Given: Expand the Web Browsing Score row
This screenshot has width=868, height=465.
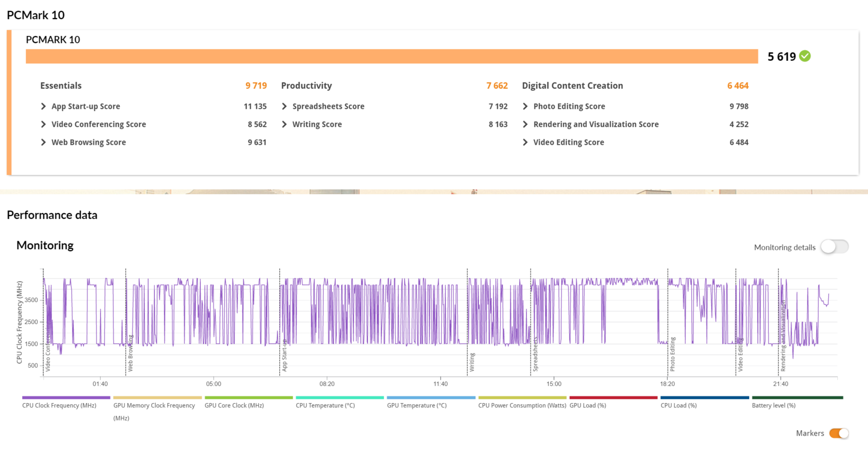Looking at the screenshot, I should tap(44, 142).
